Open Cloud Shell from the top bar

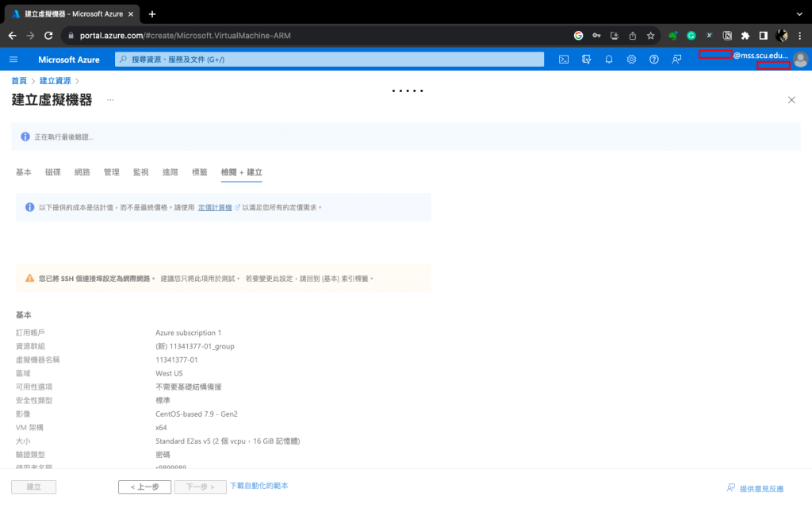(564, 60)
